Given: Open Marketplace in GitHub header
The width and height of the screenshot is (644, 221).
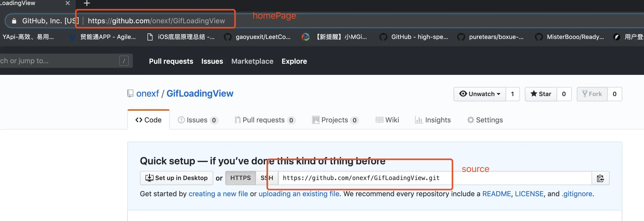Looking at the screenshot, I should (x=252, y=61).
